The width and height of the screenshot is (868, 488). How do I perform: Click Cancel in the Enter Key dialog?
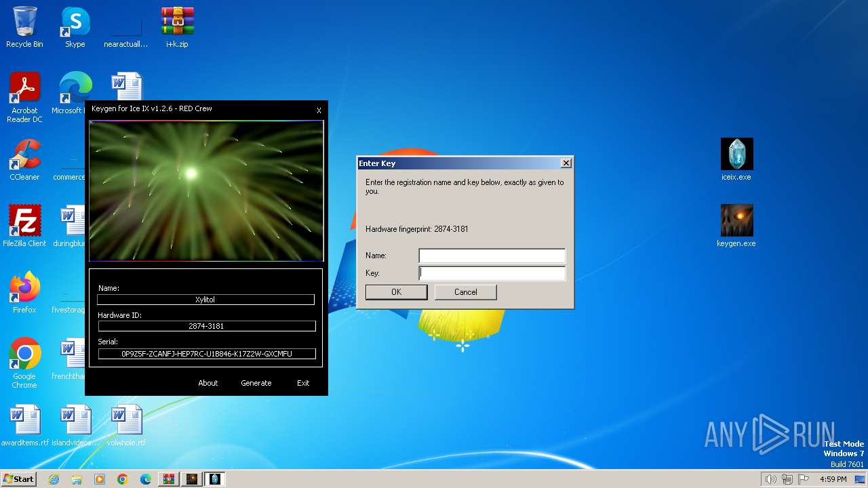(465, 292)
